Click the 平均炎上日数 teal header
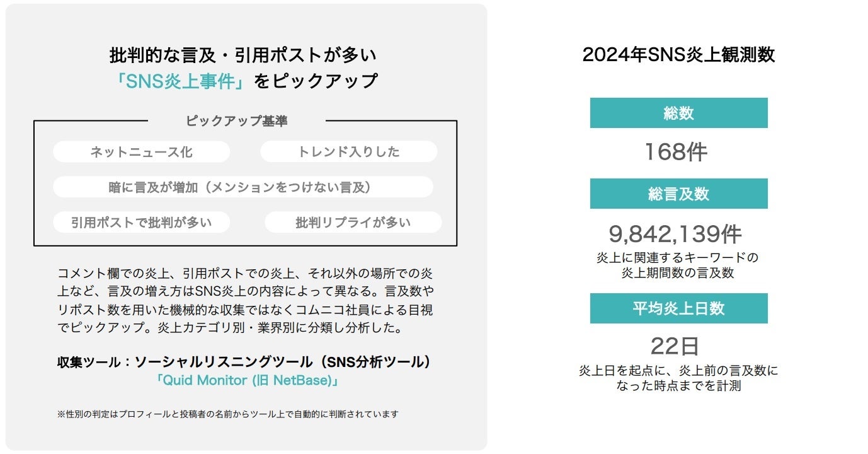This screenshot has height=454, width=868. [678, 308]
